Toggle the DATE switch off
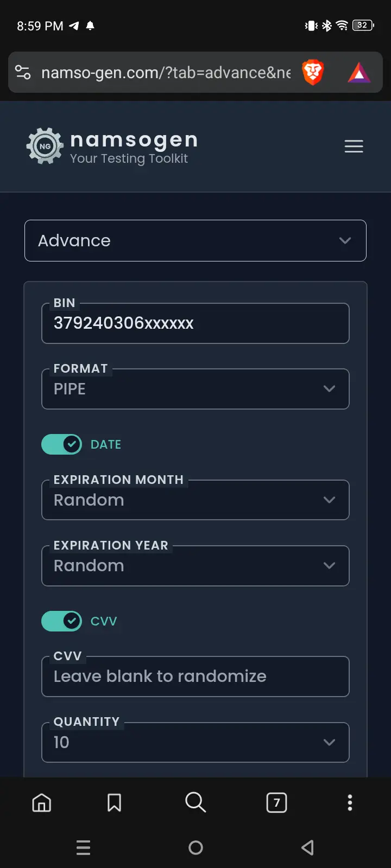This screenshot has height=868, width=391. (62, 444)
